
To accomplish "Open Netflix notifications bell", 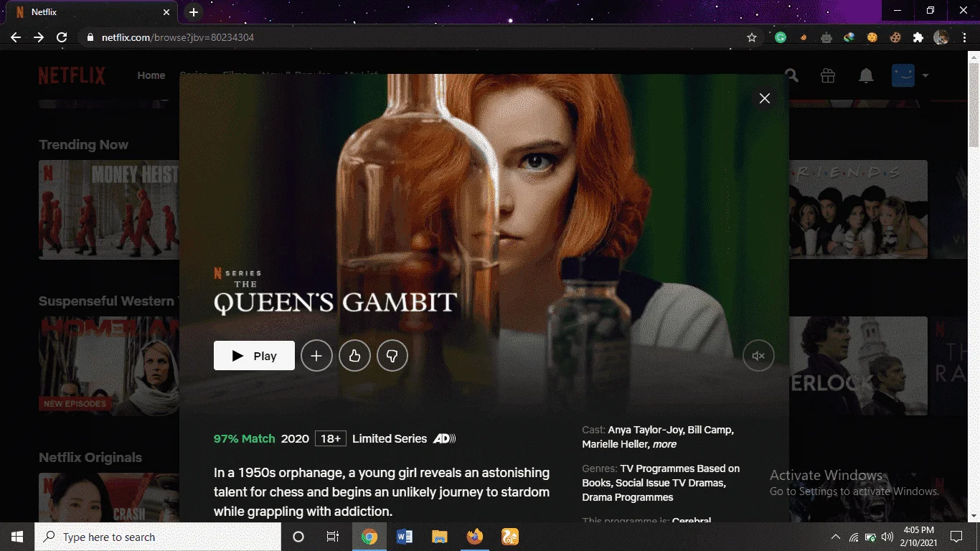I will click(x=866, y=75).
